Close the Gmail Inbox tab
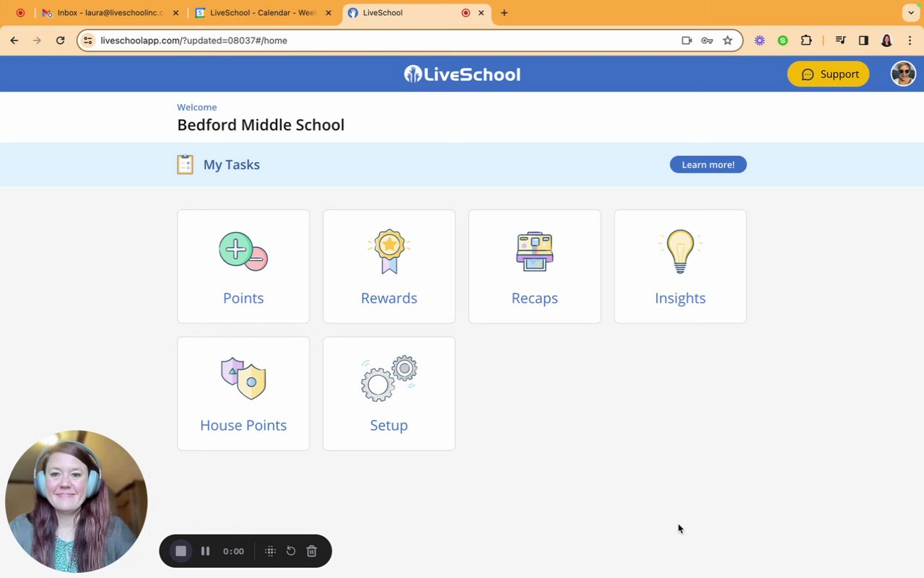Screen dimensions: 924x578 [175, 13]
